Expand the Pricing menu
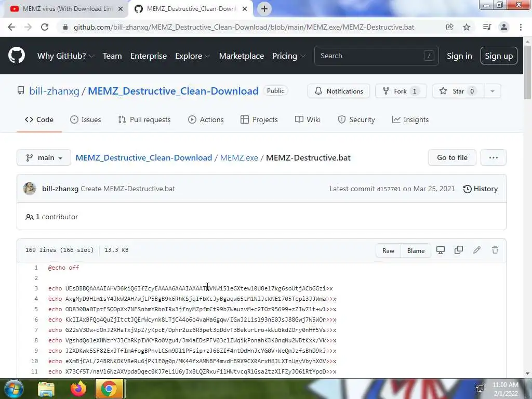The height and width of the screenshot is (399, 532). point(289,56)
